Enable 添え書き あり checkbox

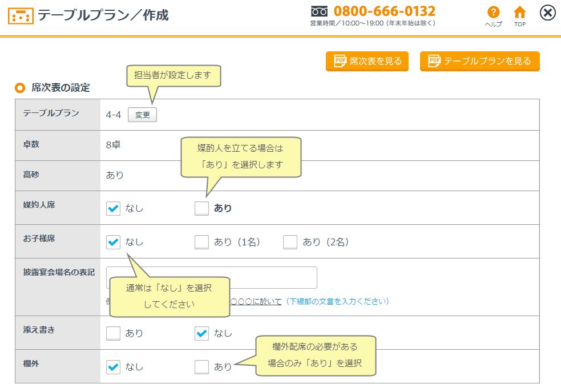(113, 333)
